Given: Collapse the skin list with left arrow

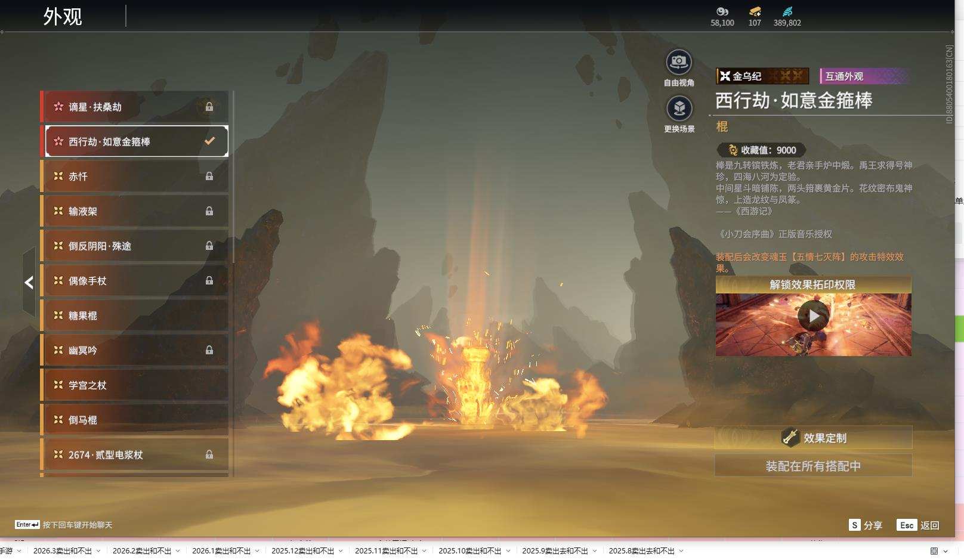Looking at the screenshot, I should 29,283.
